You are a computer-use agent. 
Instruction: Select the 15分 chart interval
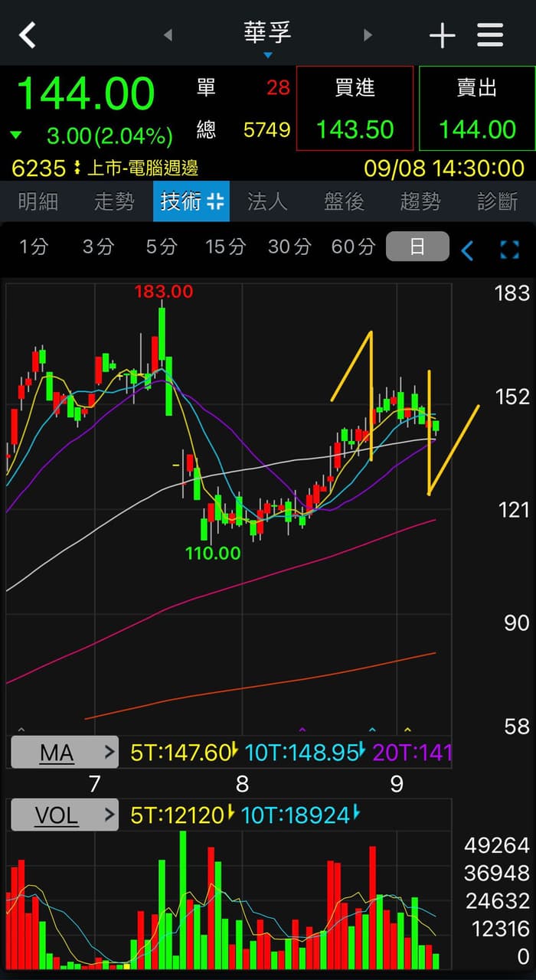(x=225, y=247)
